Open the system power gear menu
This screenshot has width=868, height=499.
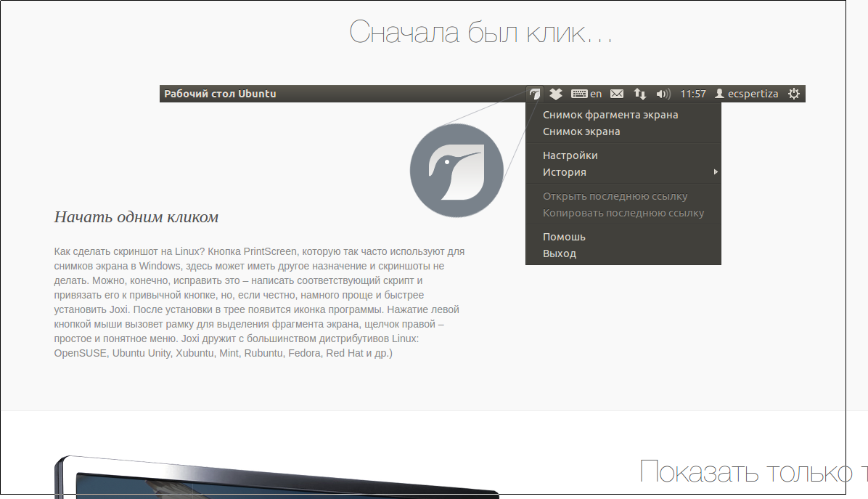[x=794, y=94]
